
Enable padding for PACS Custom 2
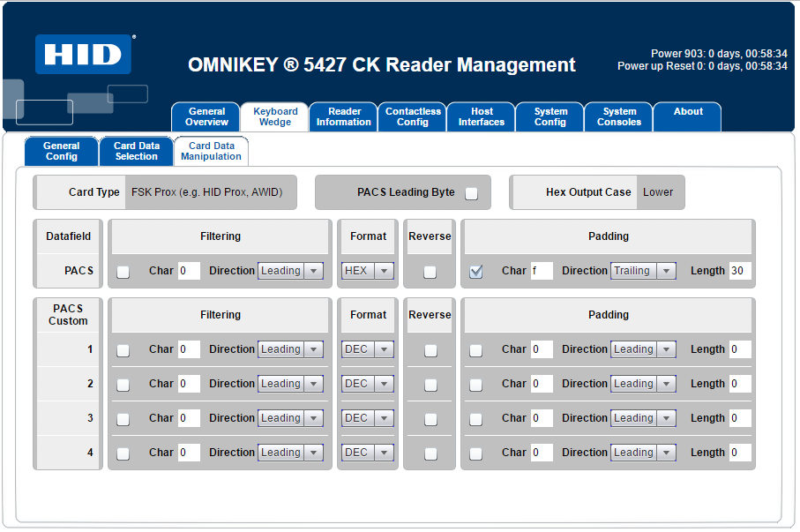pyautogui.click(x=476, y=385)
